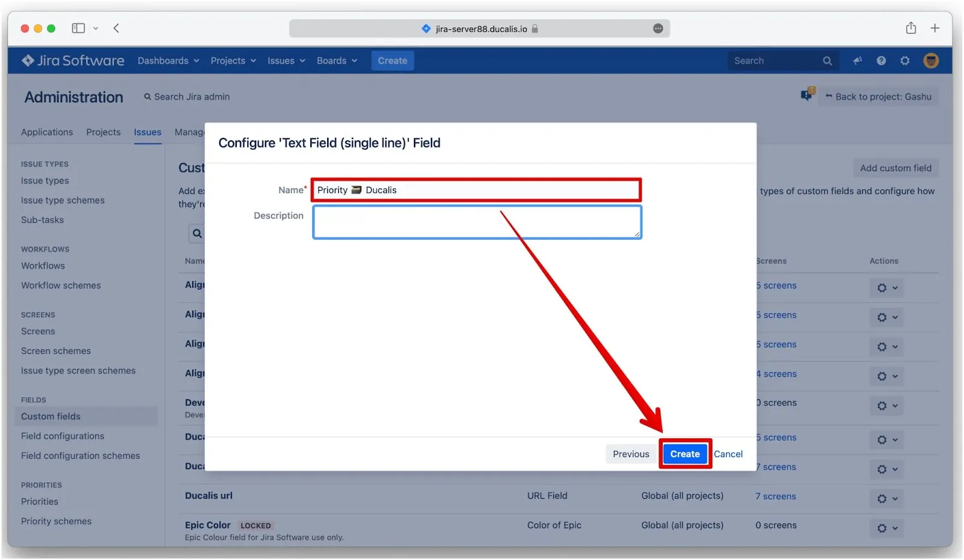Image resolution: width=964 pixels, height=560 pixels.
Task: Open the help question mark icon
Action: 881,61
